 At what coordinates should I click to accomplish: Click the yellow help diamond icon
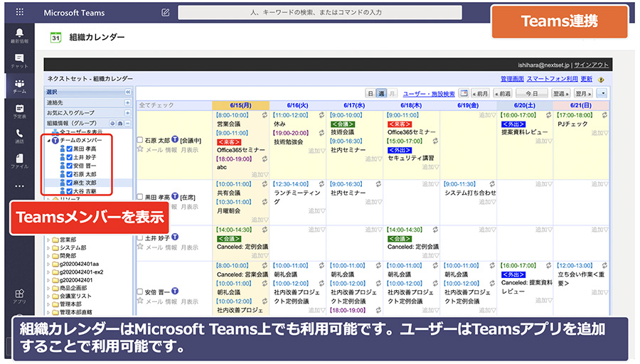tap(601, 80)
